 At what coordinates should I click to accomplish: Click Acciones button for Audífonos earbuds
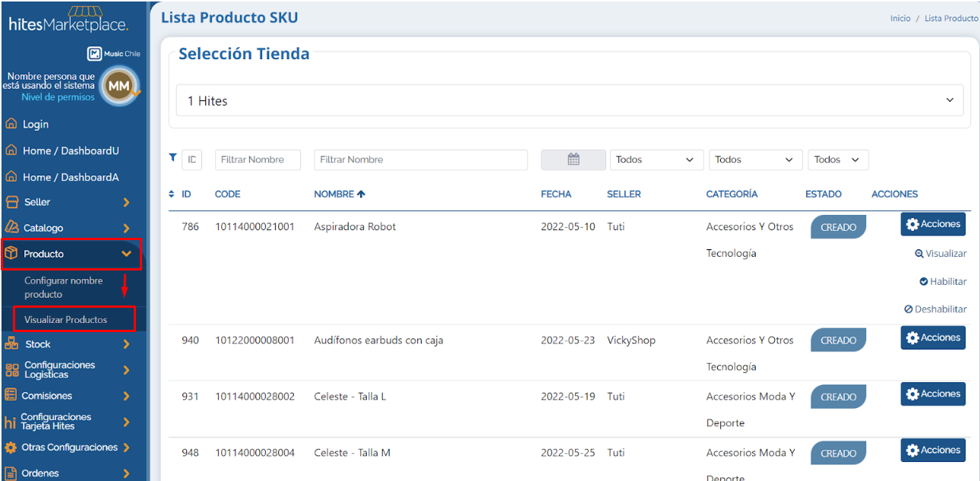click(933, 337)
